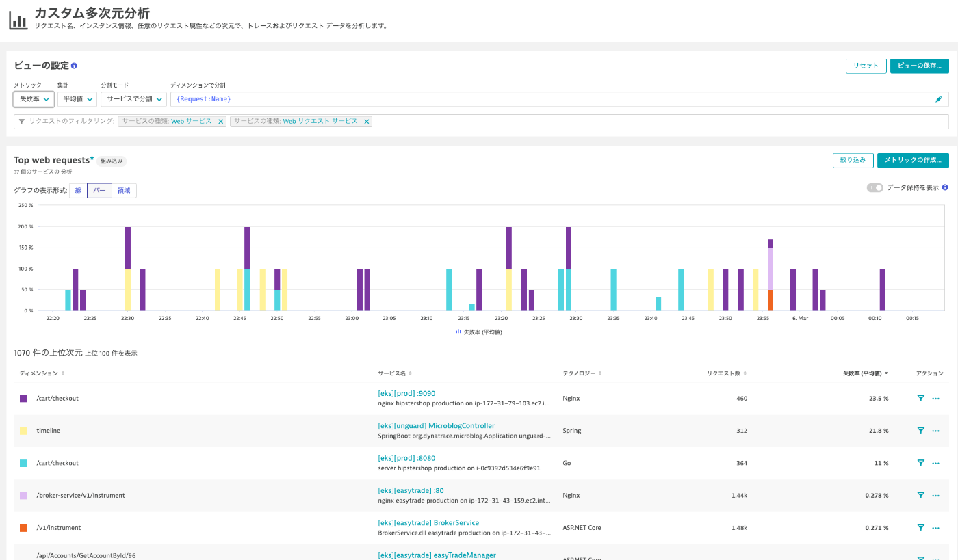Click the orange swatch of /v1/instrument
This screenshot has width=958, height=560.
23,528
